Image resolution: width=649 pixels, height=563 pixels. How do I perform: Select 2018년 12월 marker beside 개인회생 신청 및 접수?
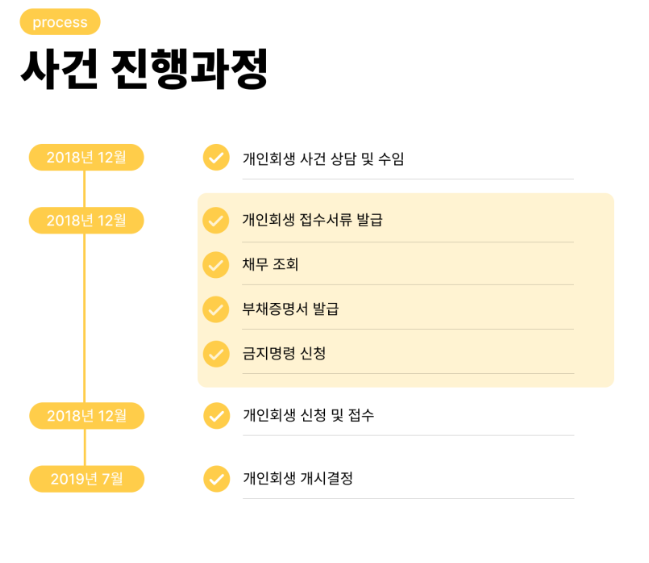pyautogui.click(x=87, y=416)
